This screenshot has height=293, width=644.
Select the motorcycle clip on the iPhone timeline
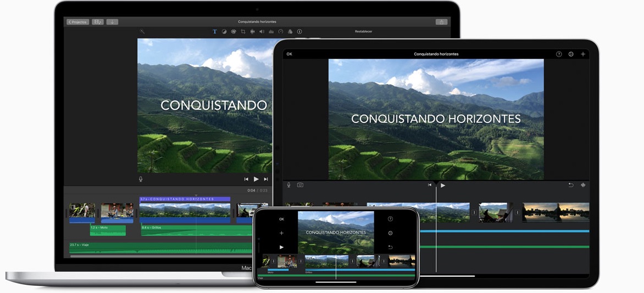pos(287,261)
